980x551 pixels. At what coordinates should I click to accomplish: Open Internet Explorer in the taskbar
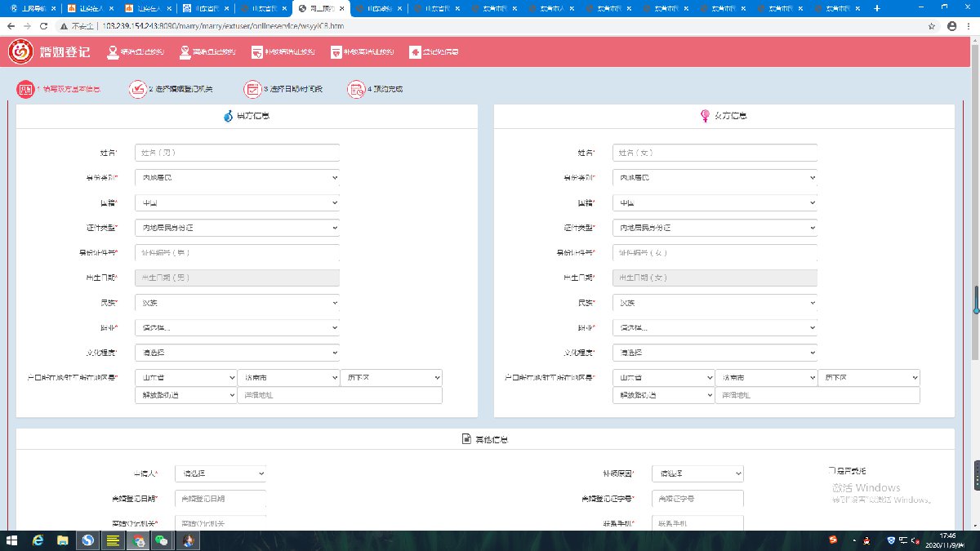(37, 540)
